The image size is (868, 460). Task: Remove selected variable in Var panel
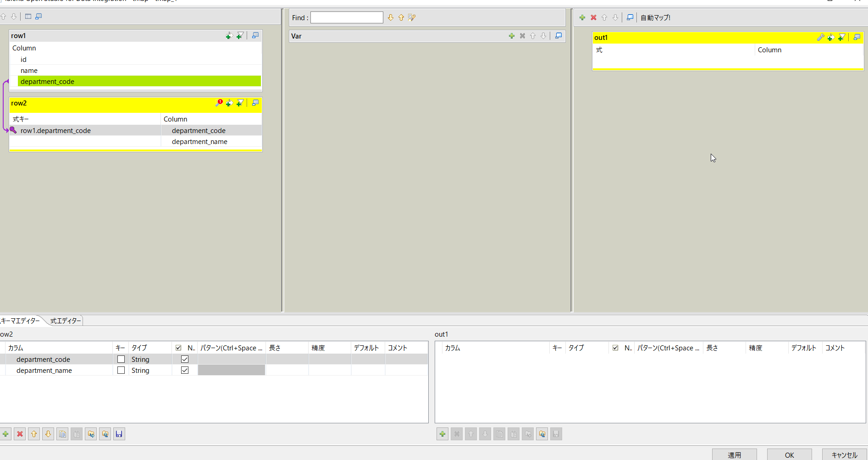522,36
